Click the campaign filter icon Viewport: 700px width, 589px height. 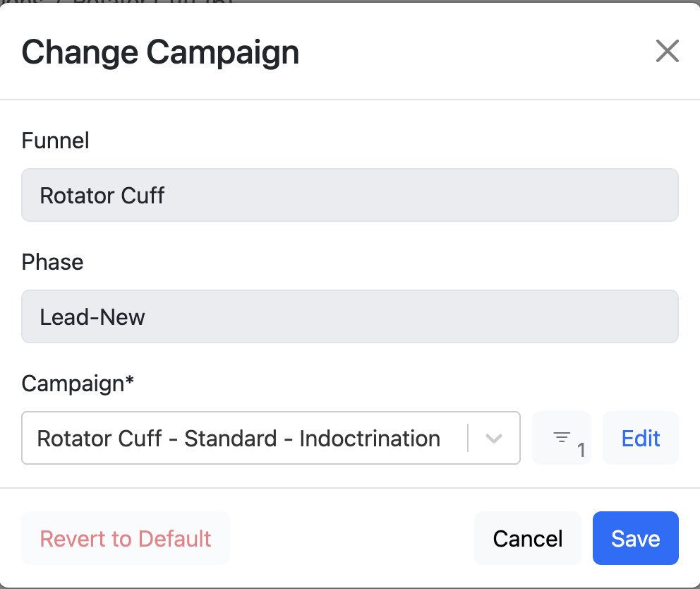point(562,437)
